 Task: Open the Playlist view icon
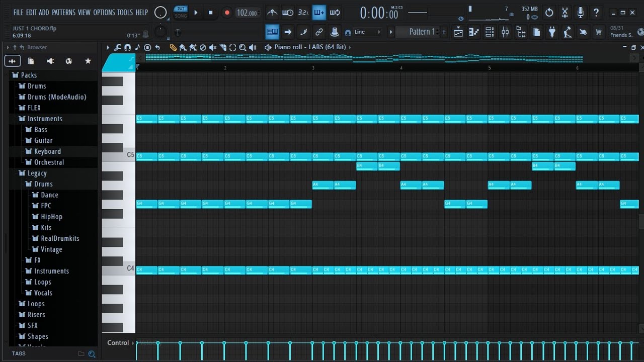pyautogui.click(x=458, y=32)
